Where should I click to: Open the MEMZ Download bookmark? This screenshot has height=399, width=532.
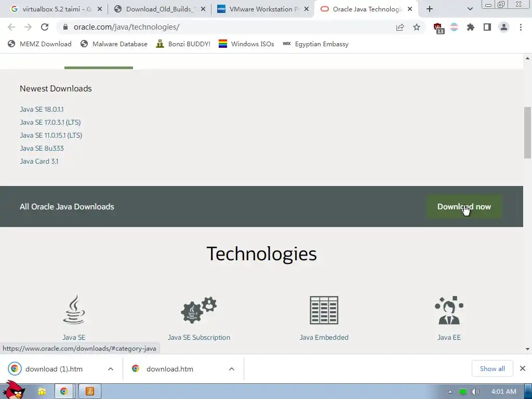point(39,44)
